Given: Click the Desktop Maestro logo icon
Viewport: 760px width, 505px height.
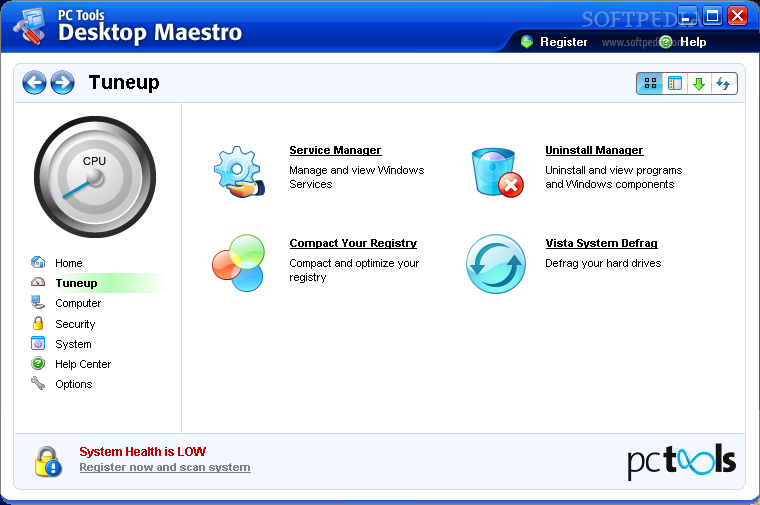Looking at the screenshot, I should pos(29,27).
